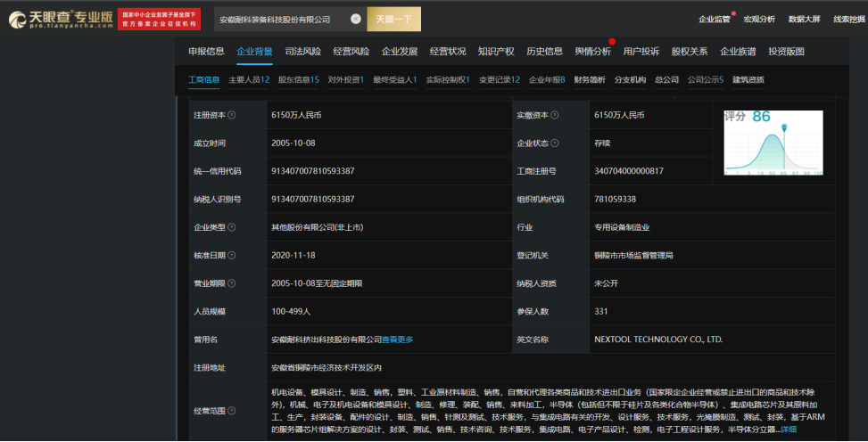
Task: Select the 建筑资质 sub-tab
Action: point(748,79)
